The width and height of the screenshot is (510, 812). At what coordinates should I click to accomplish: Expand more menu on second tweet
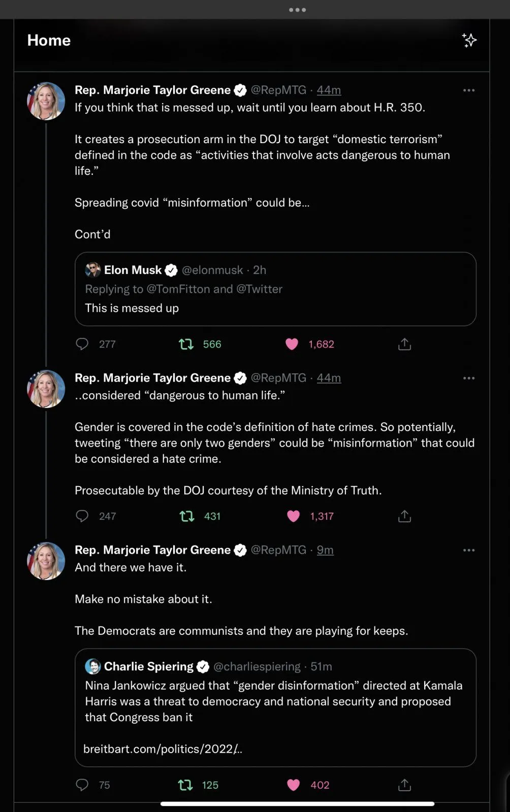coord(468,378)
